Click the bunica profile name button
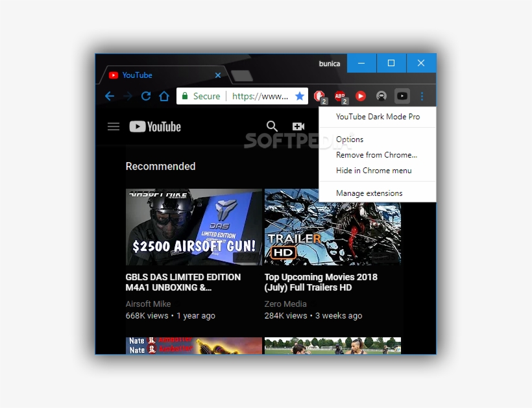 click(x=330, y=64)
